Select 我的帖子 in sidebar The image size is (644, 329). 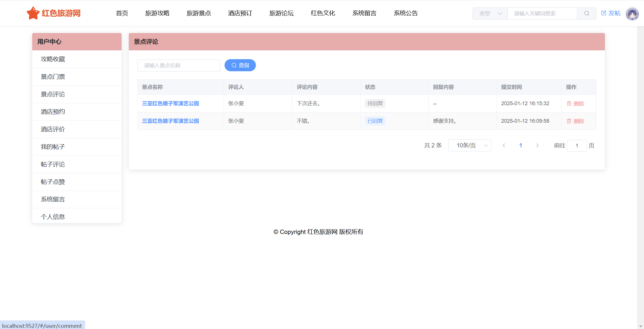pos(53,147)
